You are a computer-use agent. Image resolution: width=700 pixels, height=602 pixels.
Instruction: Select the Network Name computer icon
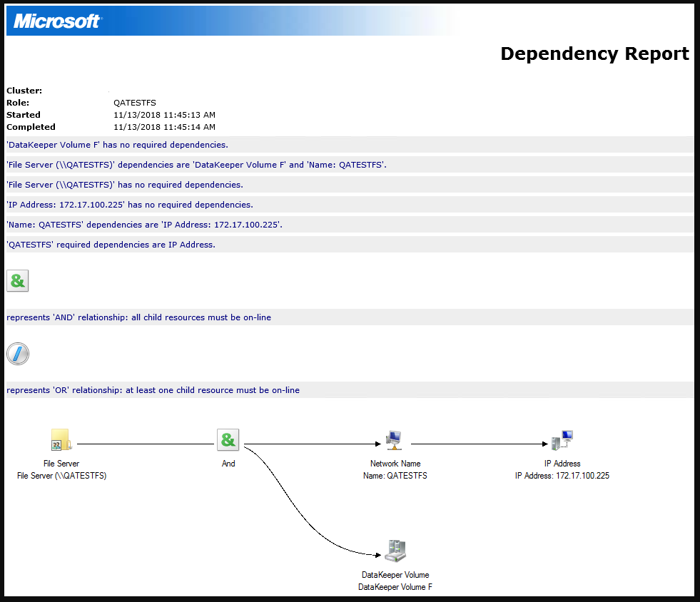pos(394,440)
